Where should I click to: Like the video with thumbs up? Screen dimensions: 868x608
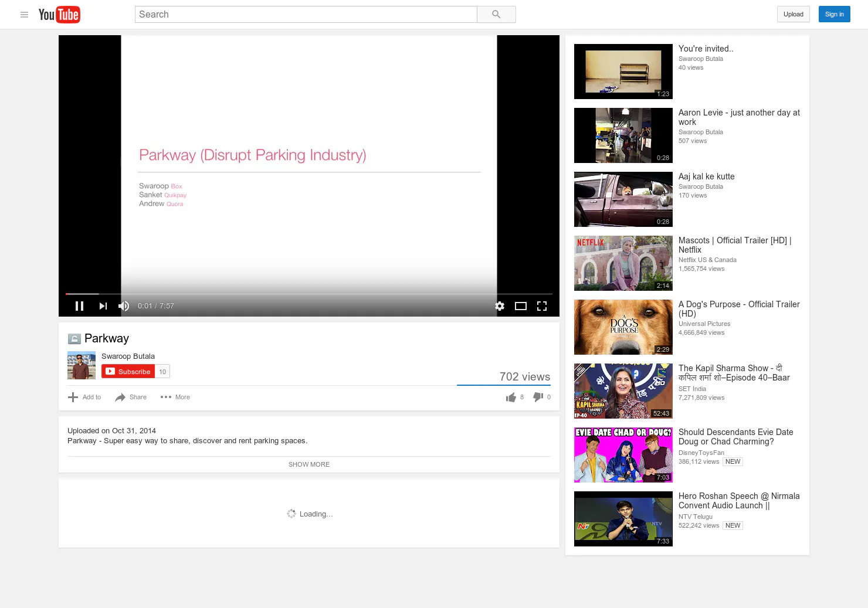point(515,398)
